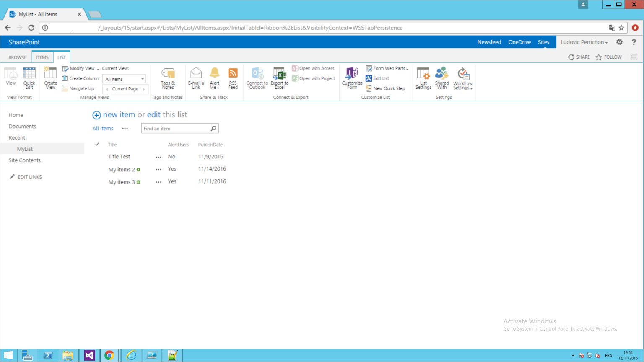Viewport: 644px width, 362px height.
Task: Toggle the select-all checkmark in list header
Action: click(x=97, y=145)
